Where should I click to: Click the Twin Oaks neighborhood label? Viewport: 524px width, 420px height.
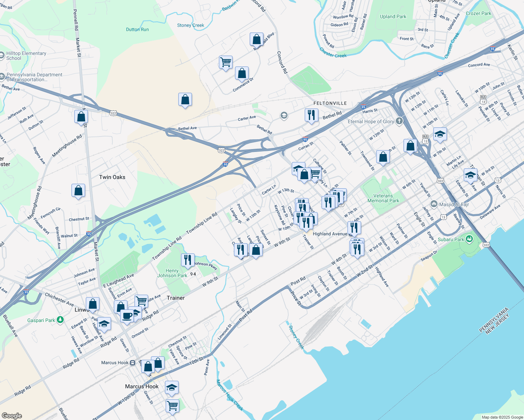[112, 177]
